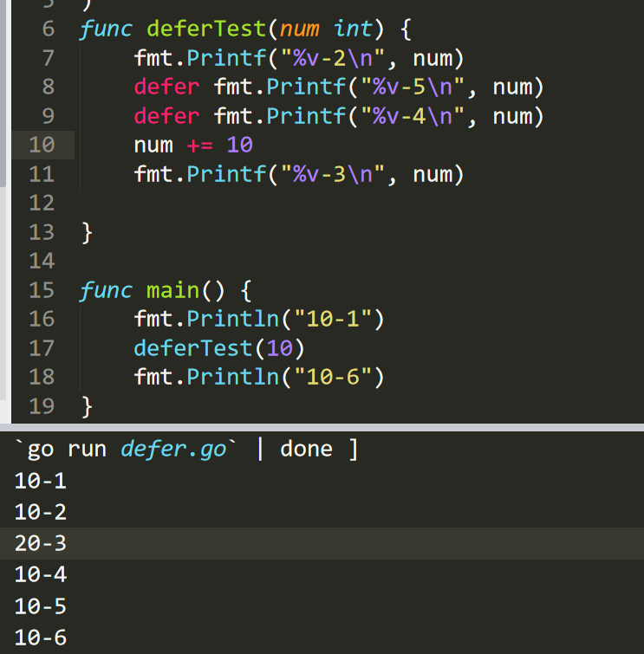
Task: Click output line 10-6 in the console
Action: tap(41, 638)
